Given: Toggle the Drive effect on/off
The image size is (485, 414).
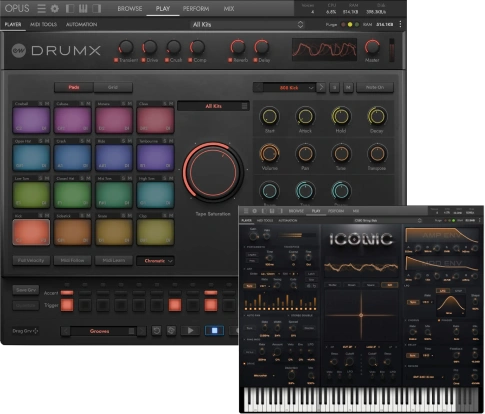Looking at the screenshot, I should point(143,60).
